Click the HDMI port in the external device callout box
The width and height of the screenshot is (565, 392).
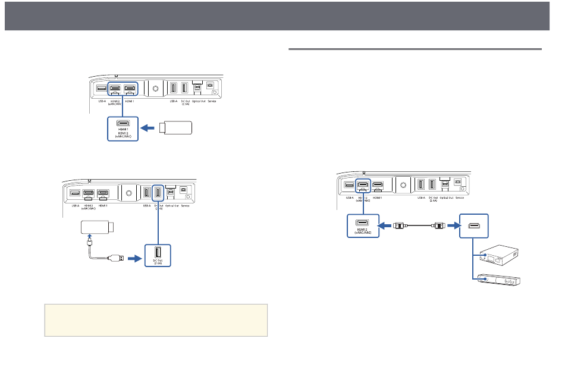tap(474, 226)
